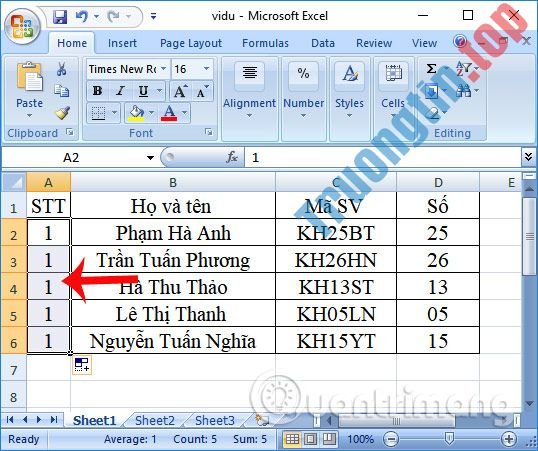Image resolution: width=538 pixels, height=451 pixels.
Task: Apply bottom border to cells
Action: 98,113
